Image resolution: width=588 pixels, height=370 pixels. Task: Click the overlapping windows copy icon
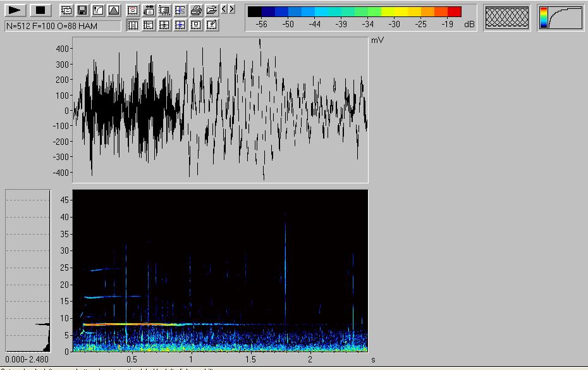point(66,10)
